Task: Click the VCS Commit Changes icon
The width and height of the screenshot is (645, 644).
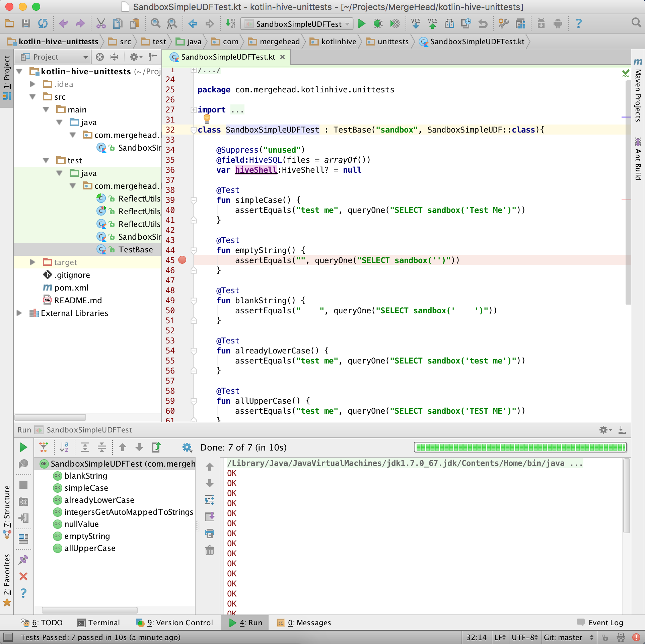Action: coord(432,24)
